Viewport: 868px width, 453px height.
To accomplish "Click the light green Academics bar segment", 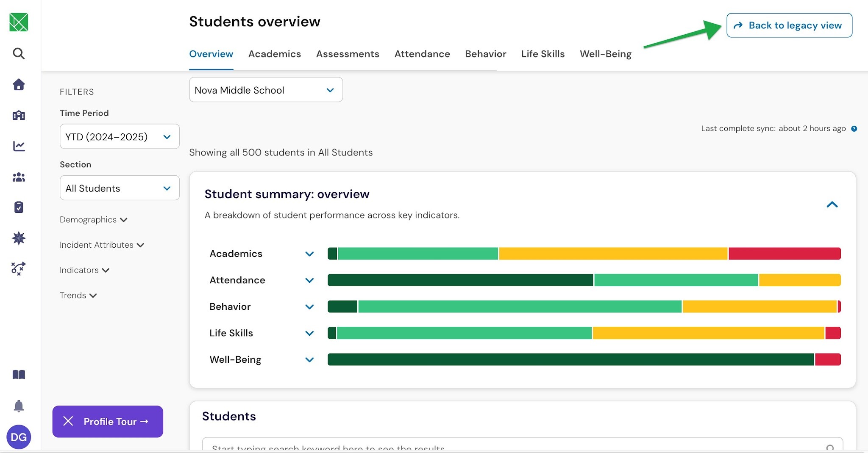I will [418, 254].
